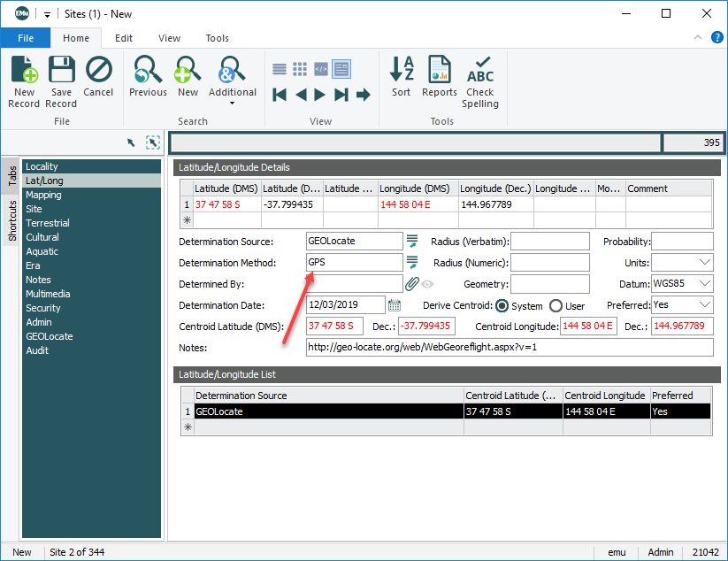
Task: Switch to the Edit ribbon tab
Action: tap(124, 38)
